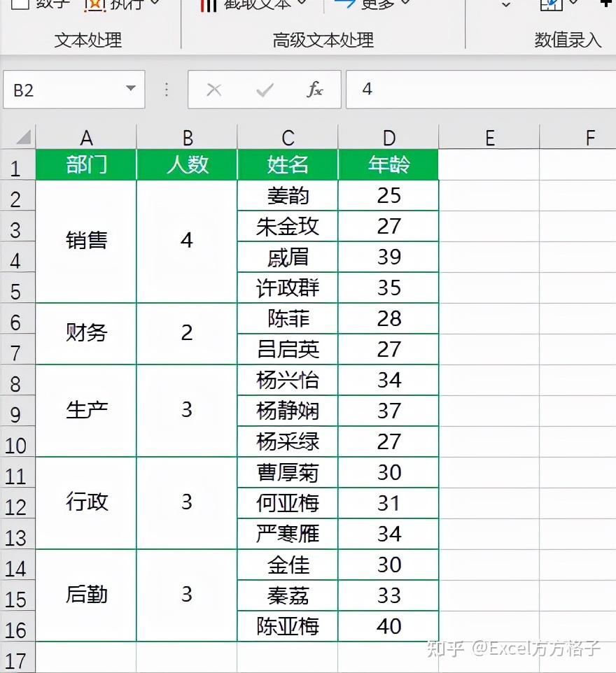Select the merged 后勤 department cell
The width and height of the screenshot is (616, 673).
click(x=86, y=595)
